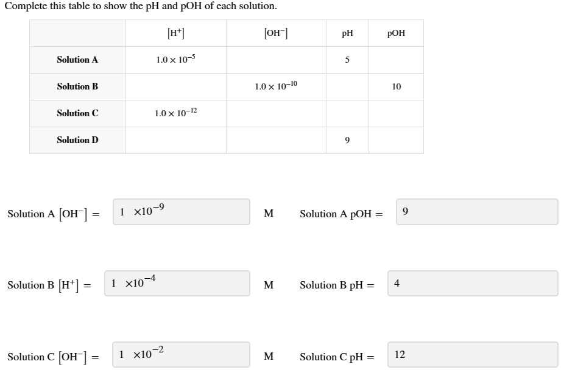Click the Solution C [OH⁻] answer field
Image resolution: width=561 pixels, height=392 pixels.
(x=180, y=355)
